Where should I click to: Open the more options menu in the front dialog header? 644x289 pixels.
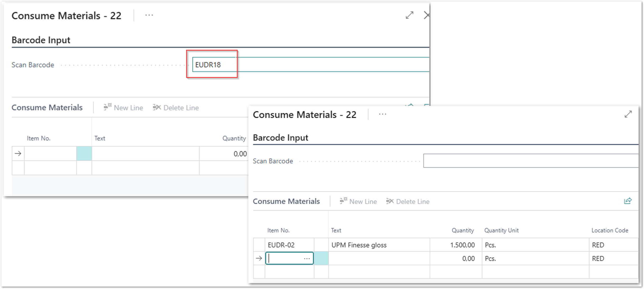[382, 114]
